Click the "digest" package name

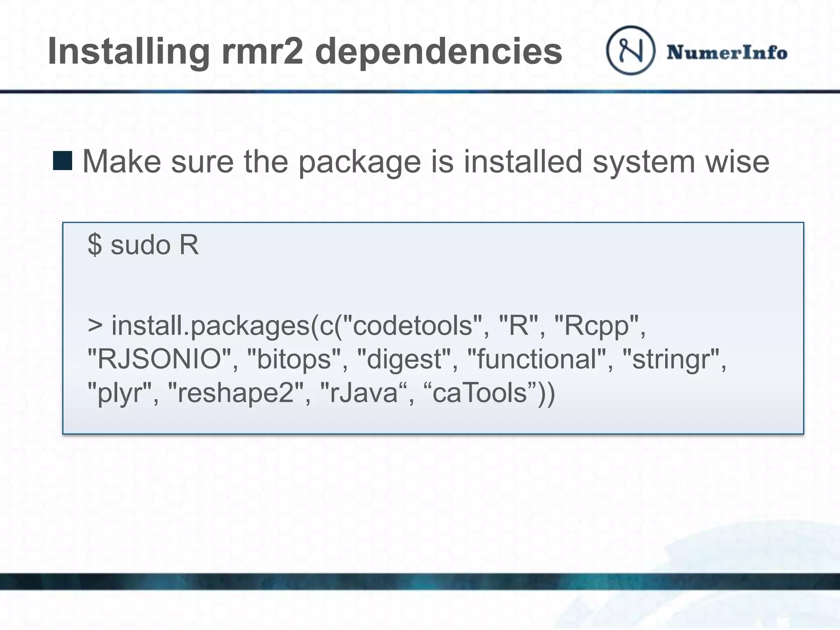click(404, 359)
